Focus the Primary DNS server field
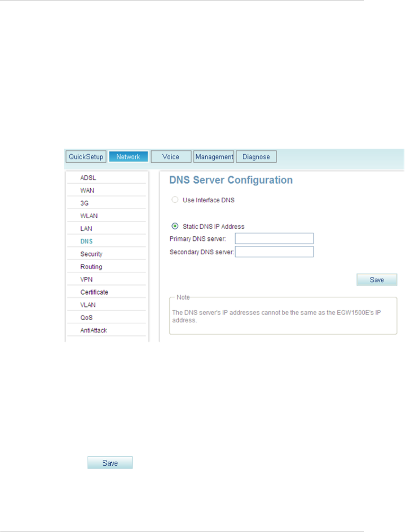The height and width of the screenshot is (532, 405). tap(274, 239)
